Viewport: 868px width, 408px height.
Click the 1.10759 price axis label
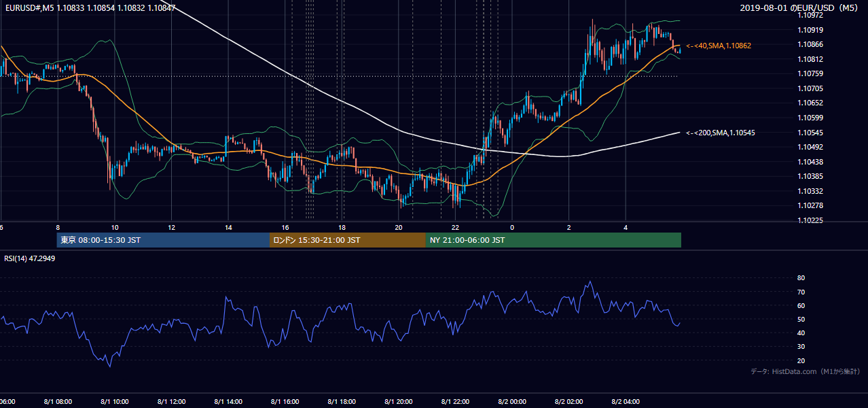[x=810, y=73]
